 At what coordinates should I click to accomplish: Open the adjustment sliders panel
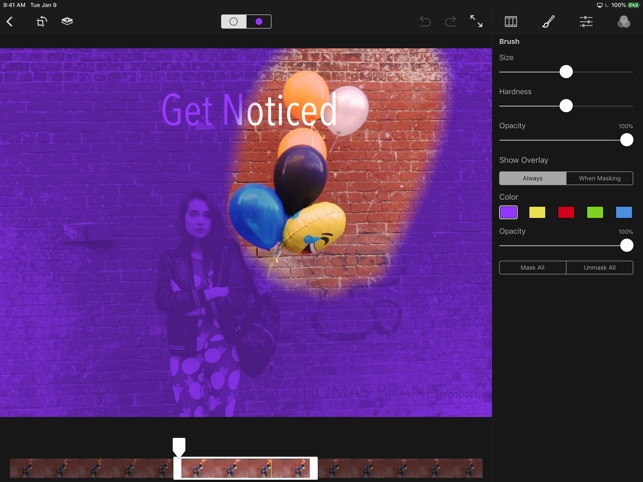coord(586,21)
